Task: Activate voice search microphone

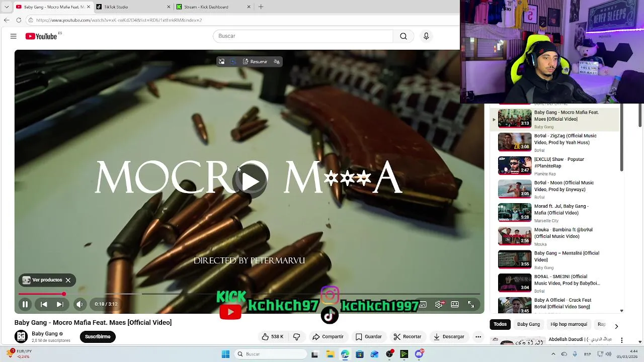Action: [x=426, y=36]
